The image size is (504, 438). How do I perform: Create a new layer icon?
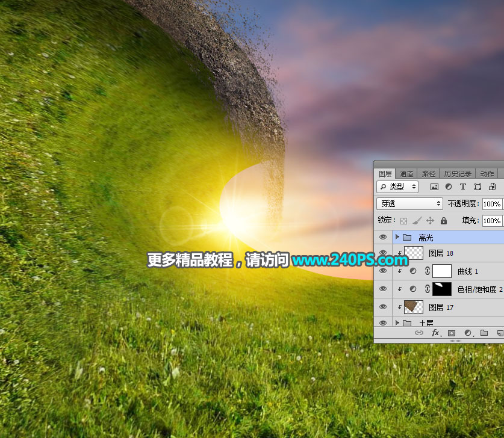[x=500, y=333]
